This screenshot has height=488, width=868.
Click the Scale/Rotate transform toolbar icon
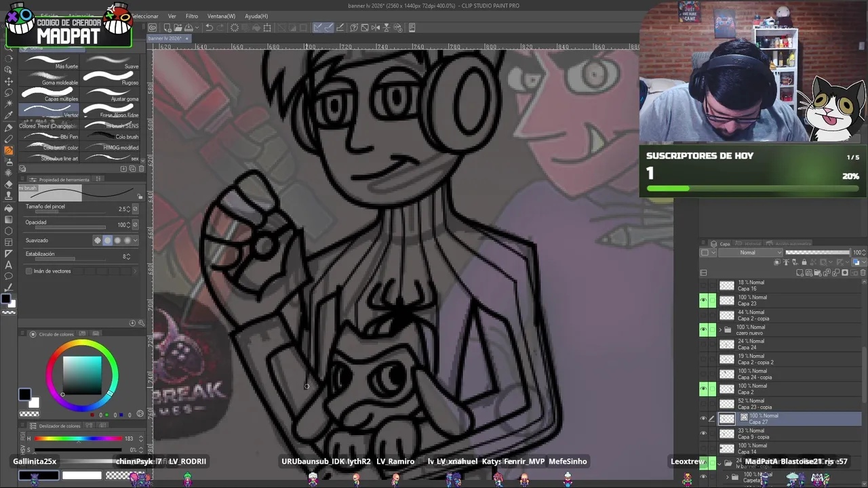click(267, 28)
